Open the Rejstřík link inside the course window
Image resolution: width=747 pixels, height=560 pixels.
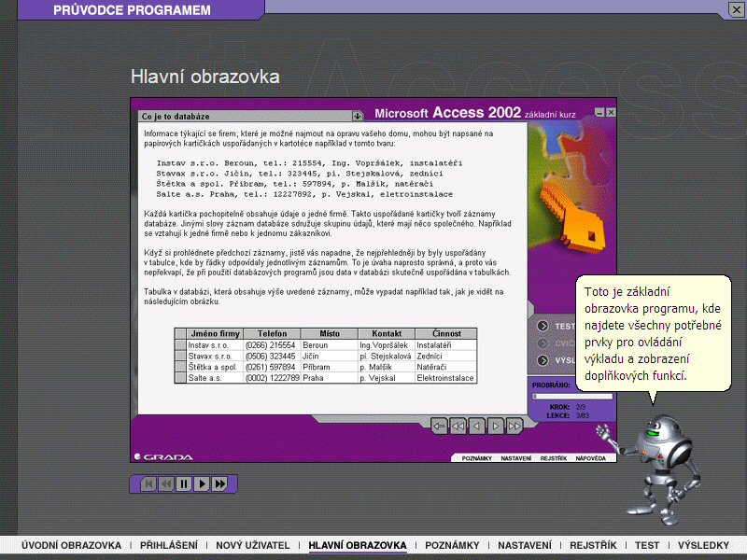[554, 458]
